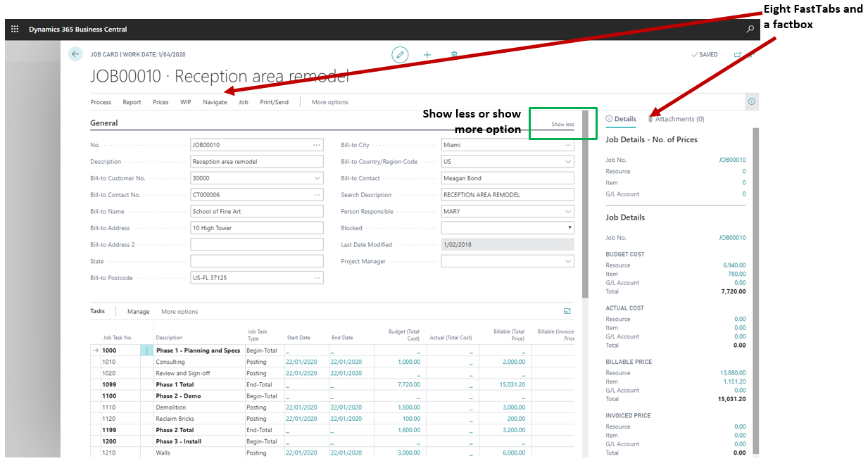Expand the Person Responsible dropdown
This screenshot has height=461, width=868.
coord(567,212)
